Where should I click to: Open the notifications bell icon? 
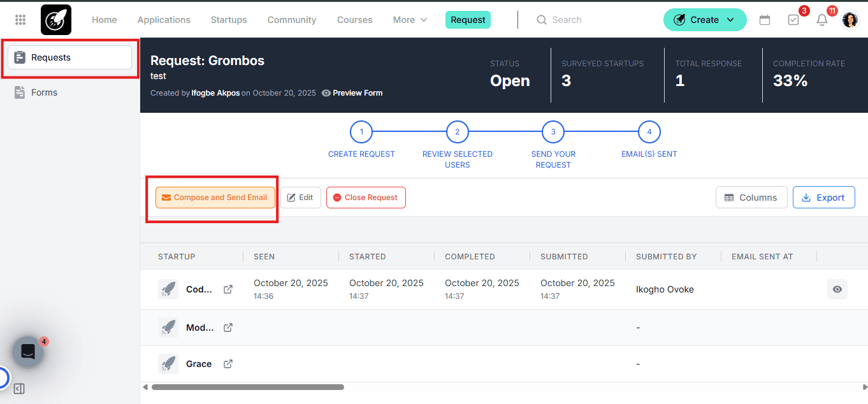(x=822, y=20)
